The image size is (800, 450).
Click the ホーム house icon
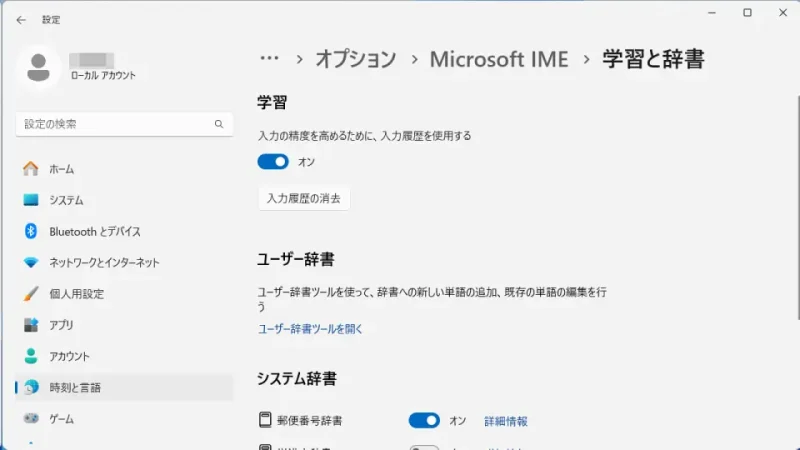[x=31, y=169]
